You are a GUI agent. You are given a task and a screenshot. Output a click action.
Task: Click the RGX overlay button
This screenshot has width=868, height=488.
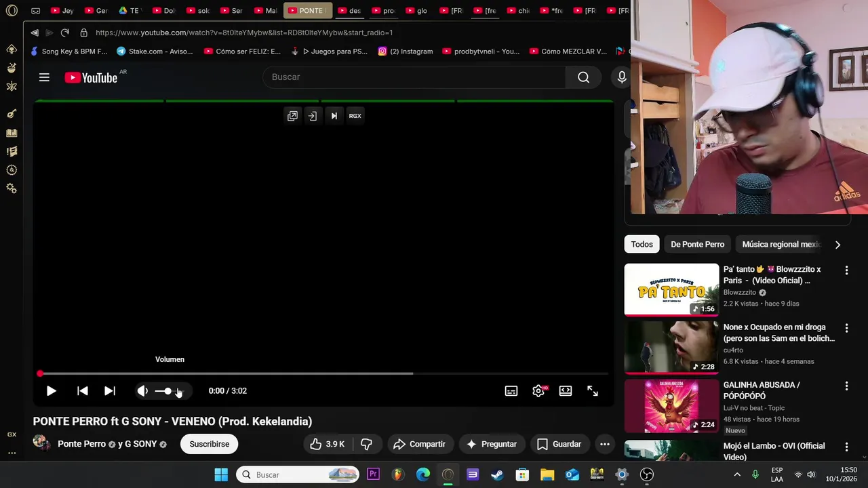coord(355,116)
